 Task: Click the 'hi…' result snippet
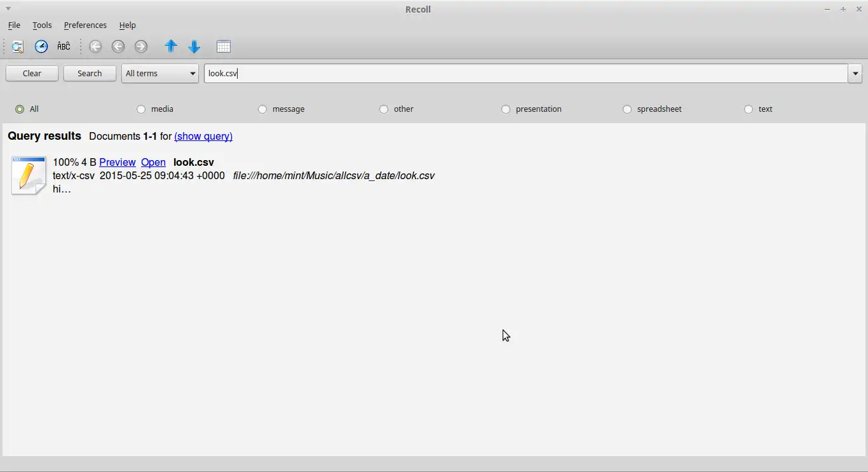[62, 189]
